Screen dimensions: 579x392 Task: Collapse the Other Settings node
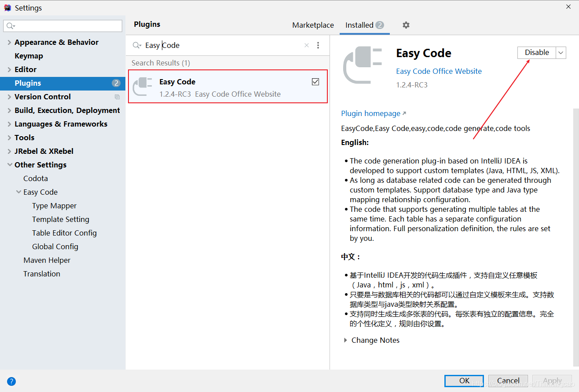(x=9, y=165)
